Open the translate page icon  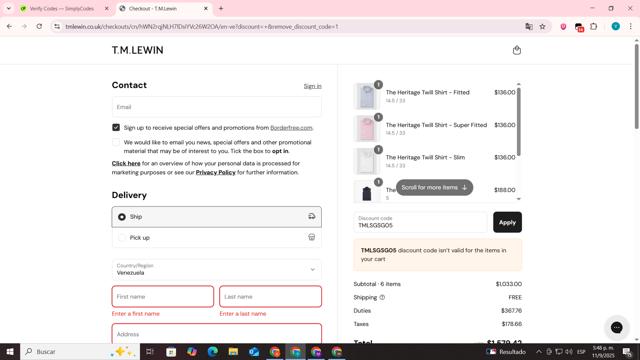click(x=529, y=27)
